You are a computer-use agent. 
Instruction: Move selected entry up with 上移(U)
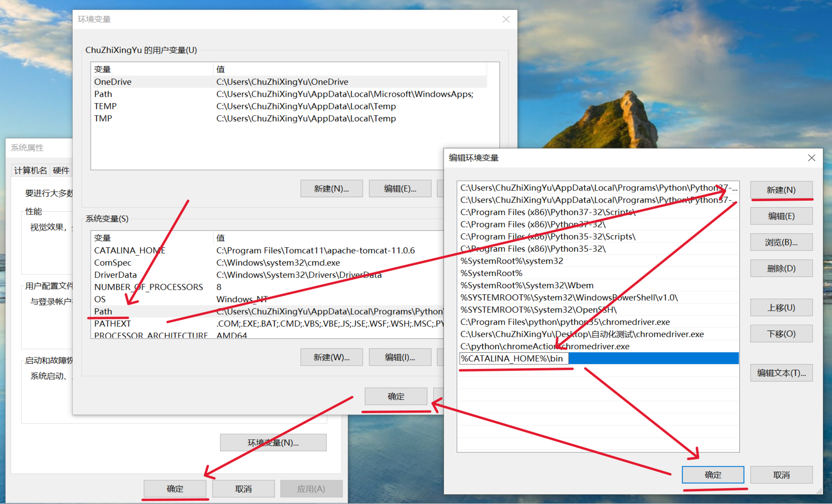(781, 307)
